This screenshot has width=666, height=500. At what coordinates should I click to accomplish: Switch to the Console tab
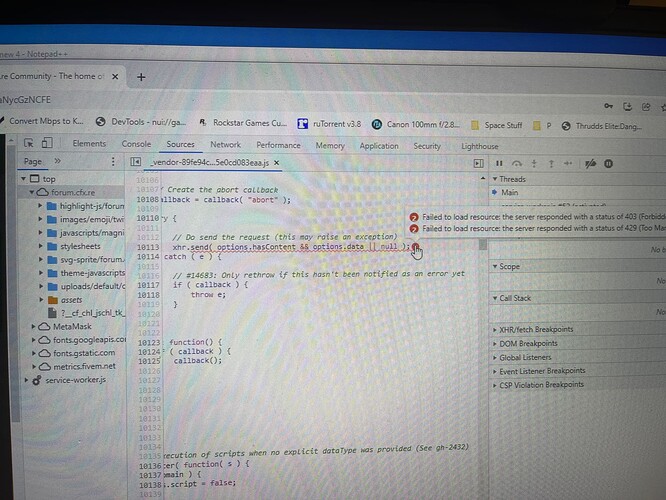(x=136, y=144)
